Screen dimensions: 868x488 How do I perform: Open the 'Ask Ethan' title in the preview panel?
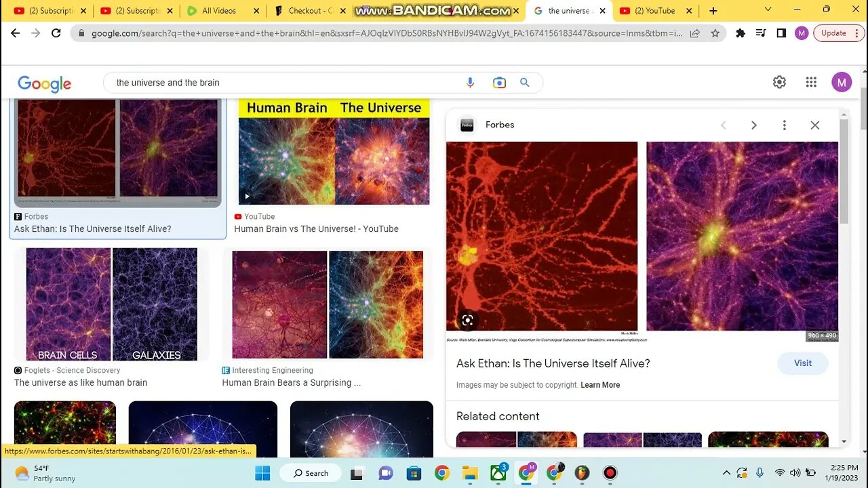(x=553, y=363)
